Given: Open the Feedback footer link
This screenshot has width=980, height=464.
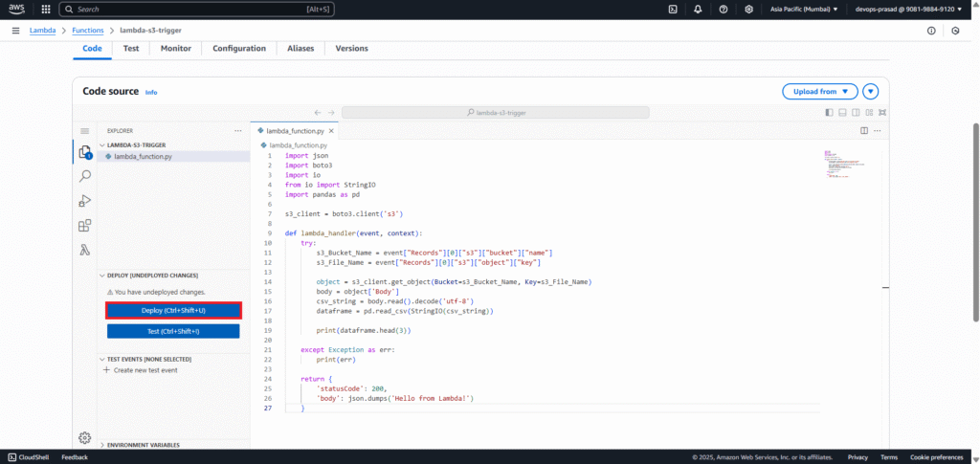Looking at the screenshot, I should (x=75, y=457).
